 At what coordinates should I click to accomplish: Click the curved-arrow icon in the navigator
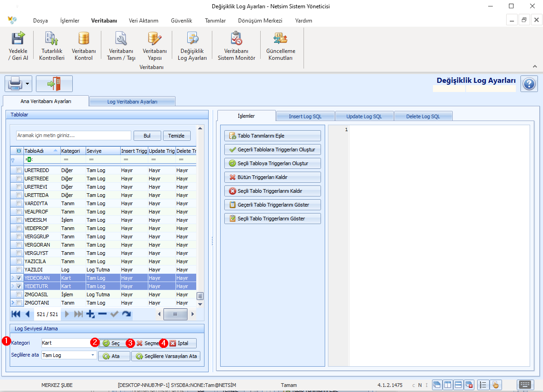coord(126,314)
